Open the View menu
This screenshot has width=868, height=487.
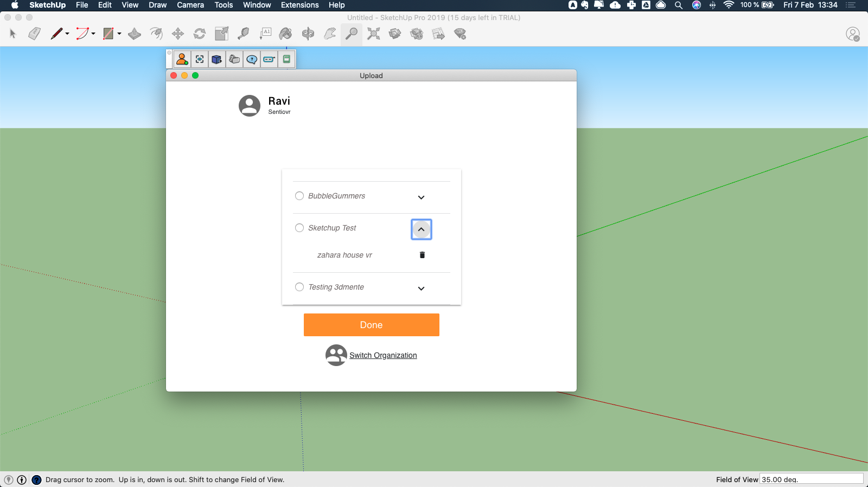click(130, 5)
